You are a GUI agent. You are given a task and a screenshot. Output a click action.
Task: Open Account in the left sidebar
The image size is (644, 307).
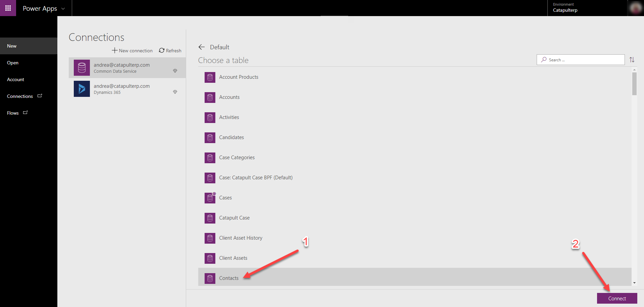click(29, 79)
